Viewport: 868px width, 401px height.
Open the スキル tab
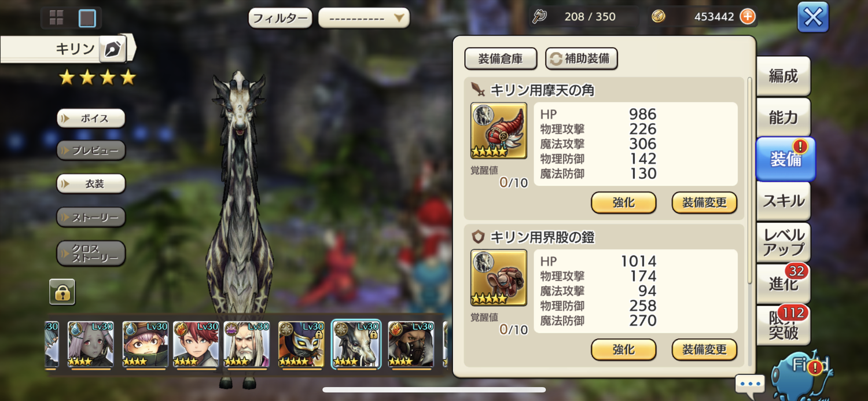coord(783,201)
